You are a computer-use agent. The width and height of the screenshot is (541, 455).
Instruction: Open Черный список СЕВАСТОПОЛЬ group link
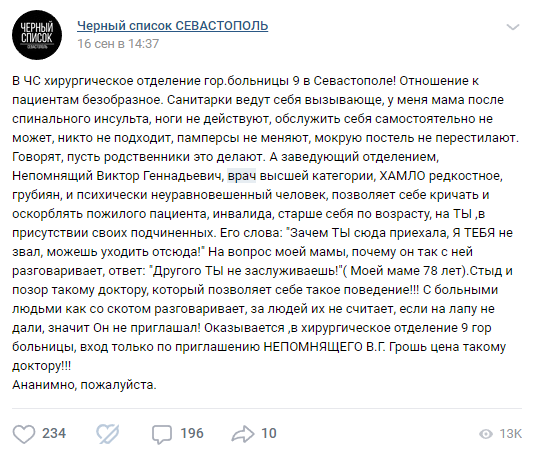(173, 26)
